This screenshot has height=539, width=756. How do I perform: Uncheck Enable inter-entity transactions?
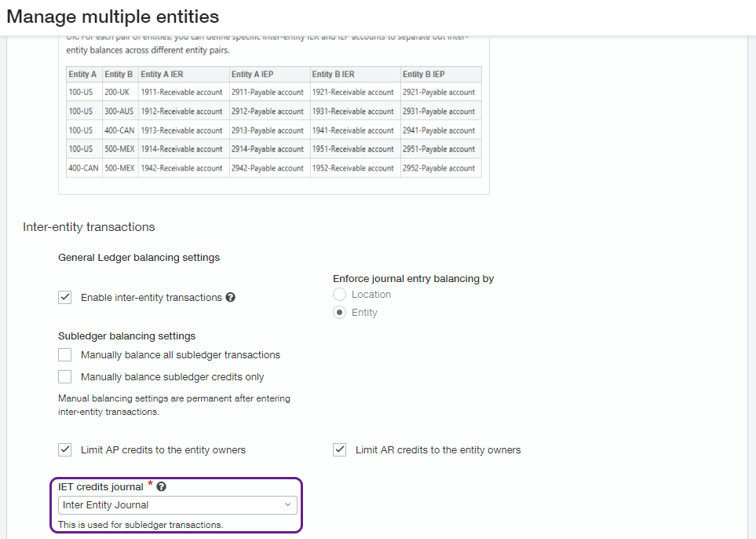click(x=64, y=297)
